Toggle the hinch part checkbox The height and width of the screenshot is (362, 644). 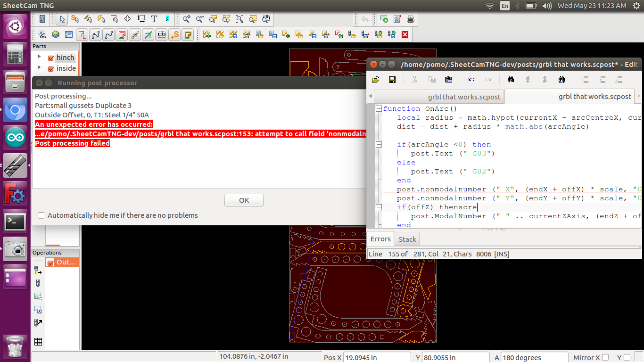point(51,58)
